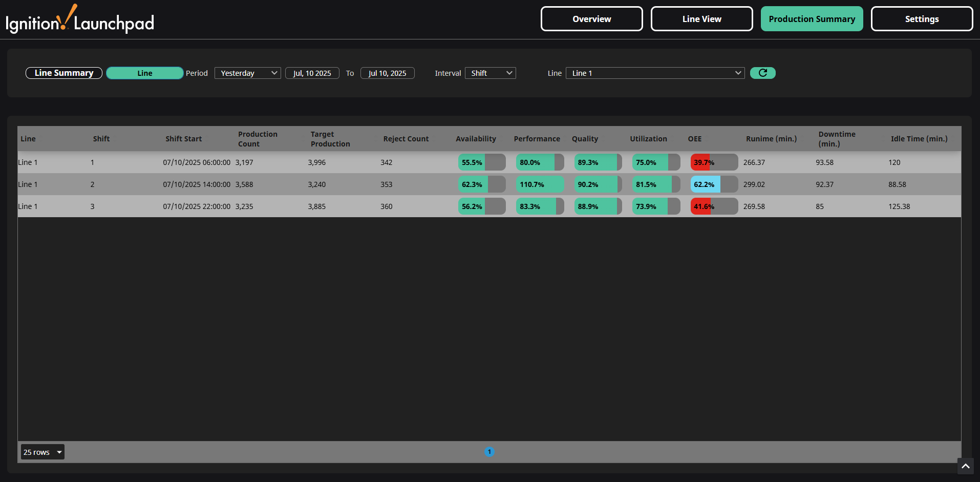Open the Line selector dropdown
The image size is (980, 482).
655,73
